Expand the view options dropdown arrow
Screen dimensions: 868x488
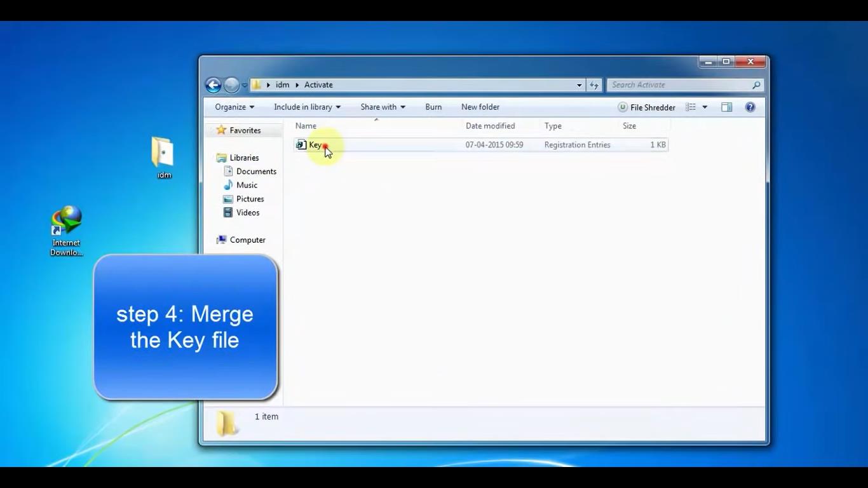pos(705,107)
